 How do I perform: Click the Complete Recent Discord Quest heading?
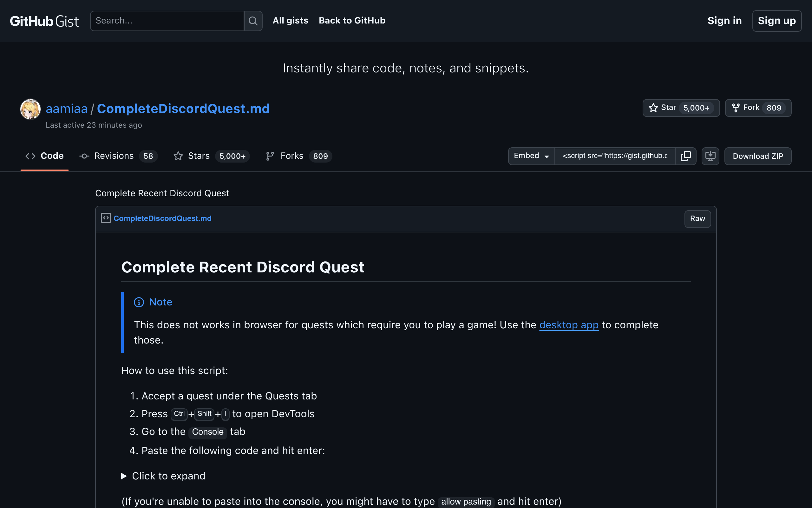(243, 267)
